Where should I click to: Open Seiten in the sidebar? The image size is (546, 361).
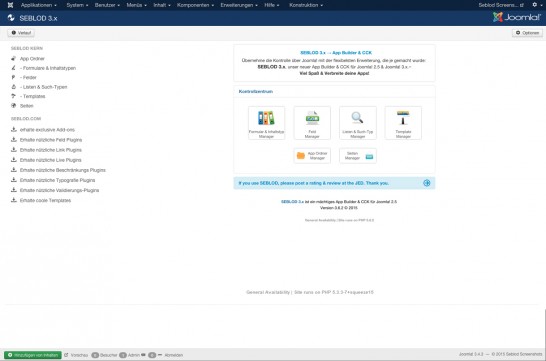click(x=26, y=105)
